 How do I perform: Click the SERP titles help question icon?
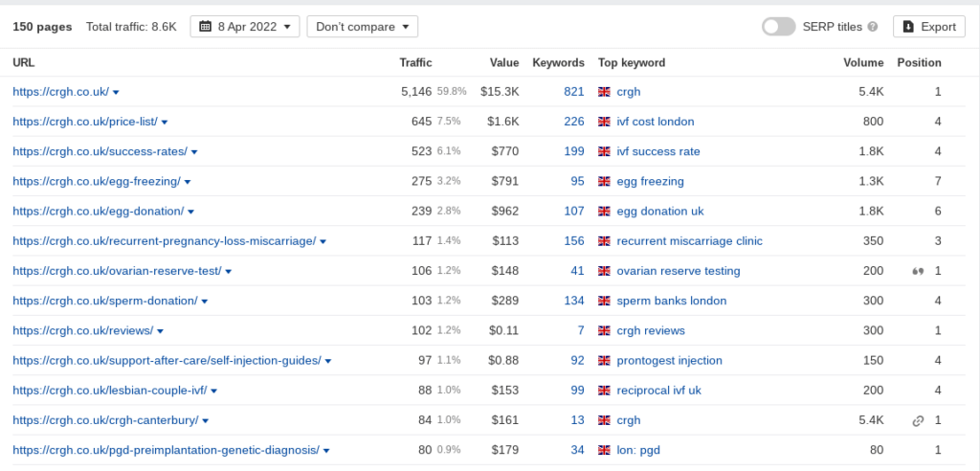(x=873, y=27)
